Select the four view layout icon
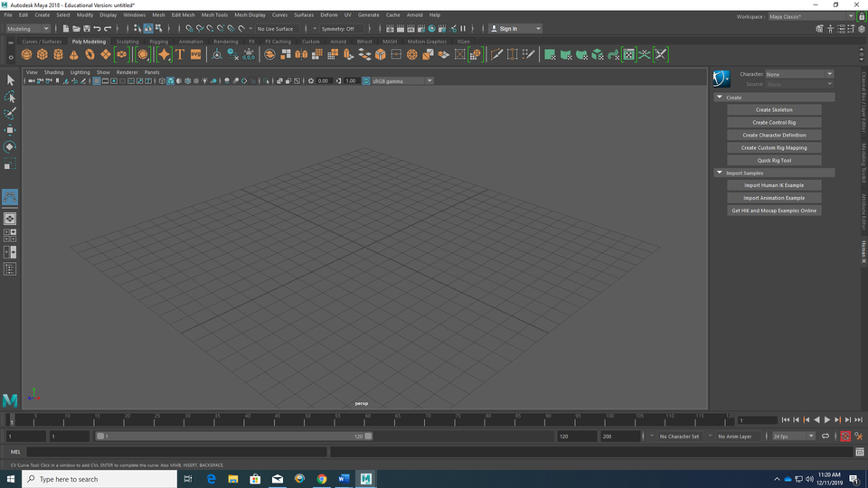 10,236
